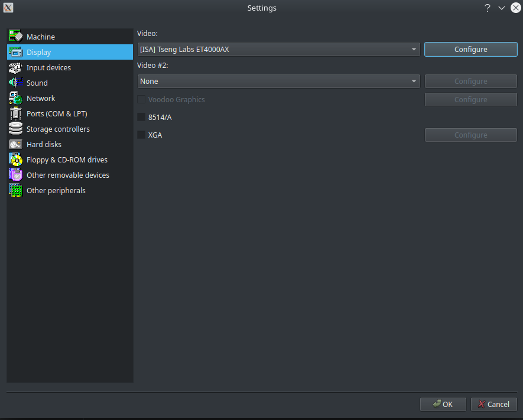This screenshot has width=523, height=420.
Task: Open the Video #2 dropdown
Action: pyautogui.click(x=278, y=82)
